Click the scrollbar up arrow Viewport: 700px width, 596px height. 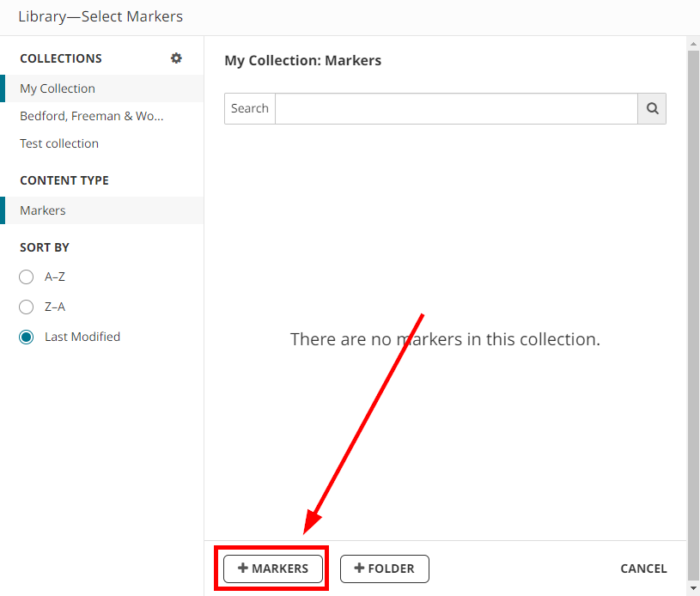[693, 43]
